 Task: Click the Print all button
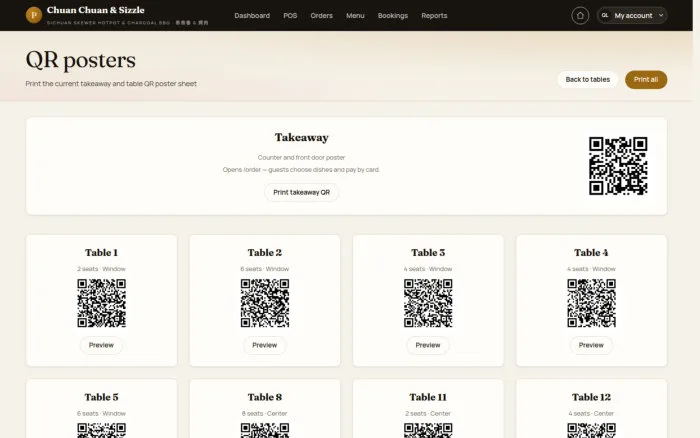646,79
